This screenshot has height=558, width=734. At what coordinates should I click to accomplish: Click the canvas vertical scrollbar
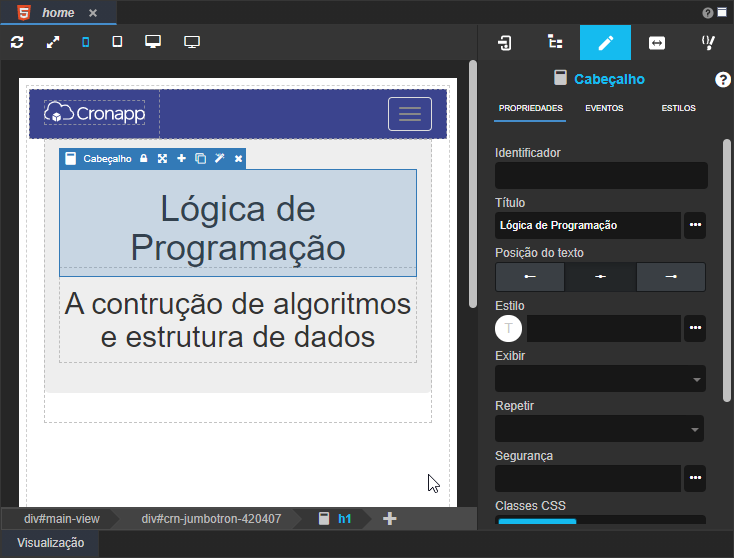pyautogui.click(x=473, y=184)
